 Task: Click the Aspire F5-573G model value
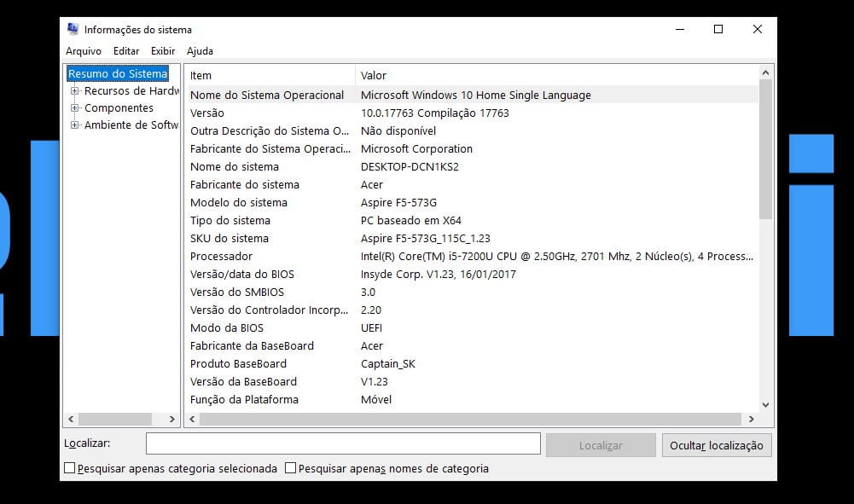pos(398,203)
